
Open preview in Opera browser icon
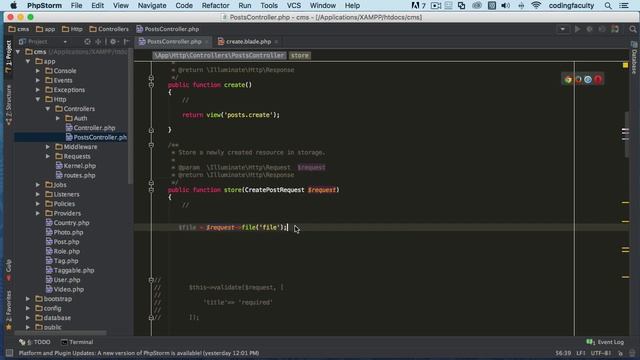coord(598,80)
